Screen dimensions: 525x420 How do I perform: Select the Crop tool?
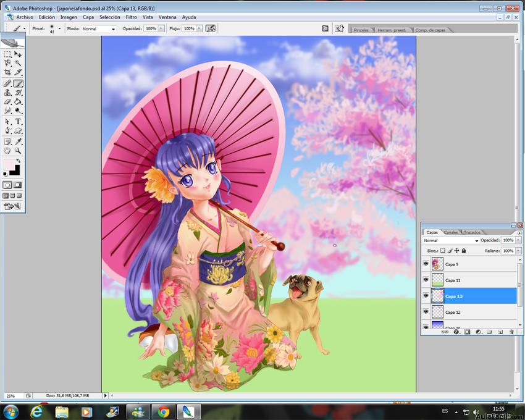pyautogui.click(x=7, y=72)
